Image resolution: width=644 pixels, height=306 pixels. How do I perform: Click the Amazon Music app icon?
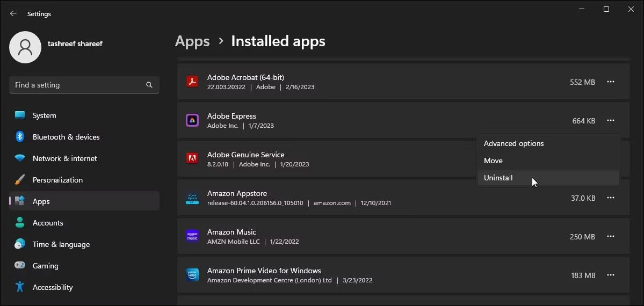point(192,236)
